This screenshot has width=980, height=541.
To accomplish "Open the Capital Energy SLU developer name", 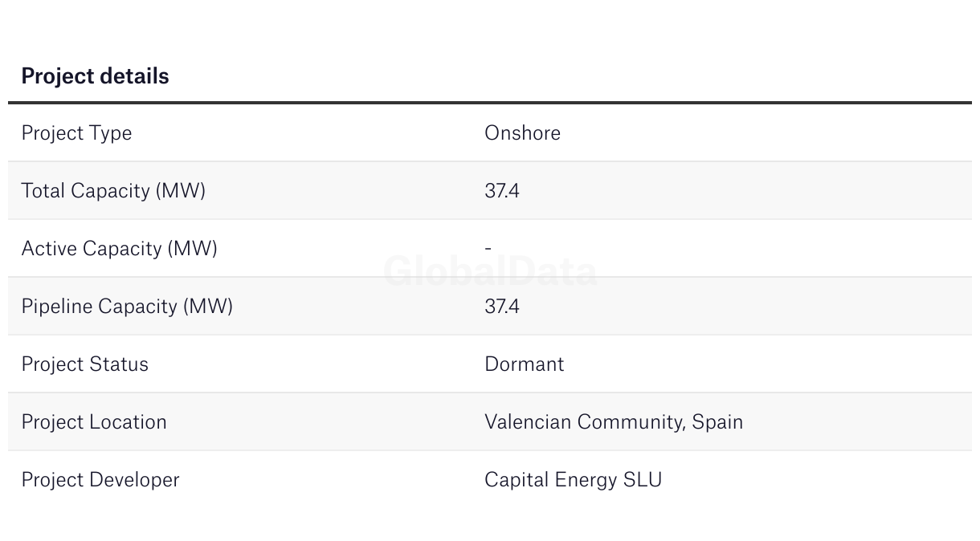I will (573, 480).
